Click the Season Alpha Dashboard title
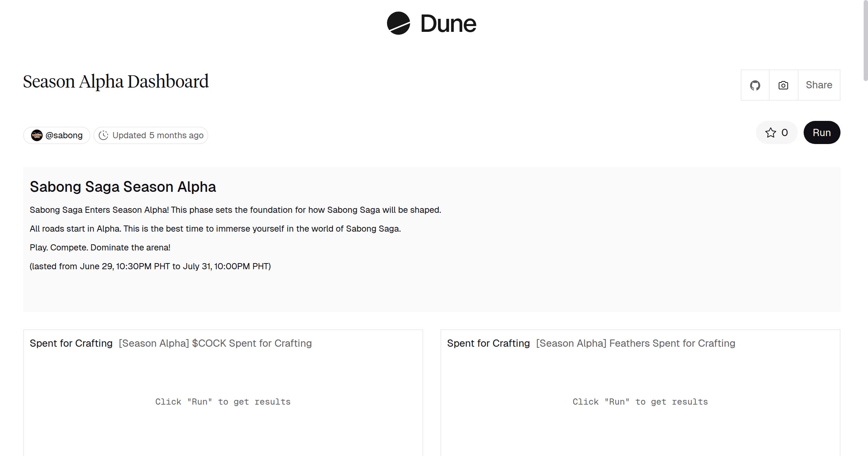 116,81
